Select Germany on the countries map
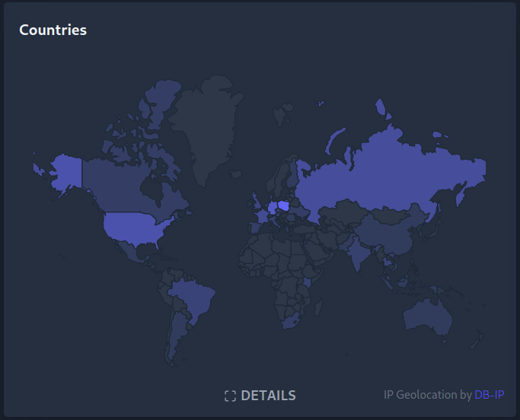 pos(273,208)
